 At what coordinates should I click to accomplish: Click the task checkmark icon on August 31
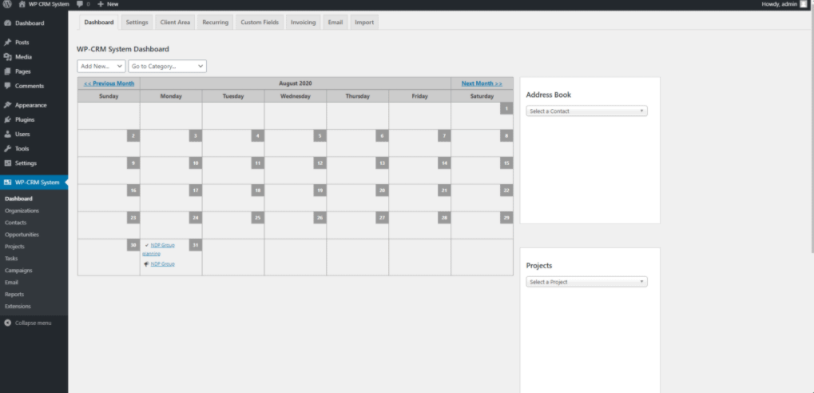tap(147, 245)
